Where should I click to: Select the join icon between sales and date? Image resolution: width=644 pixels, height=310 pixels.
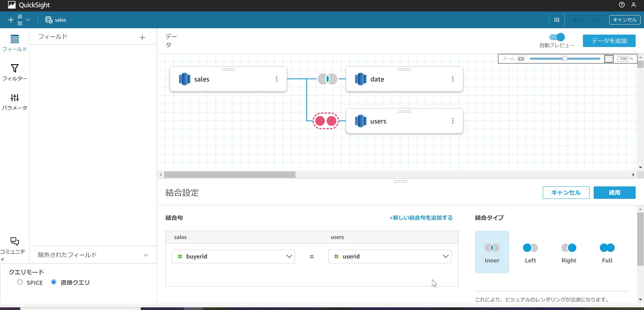coord(327,79)
